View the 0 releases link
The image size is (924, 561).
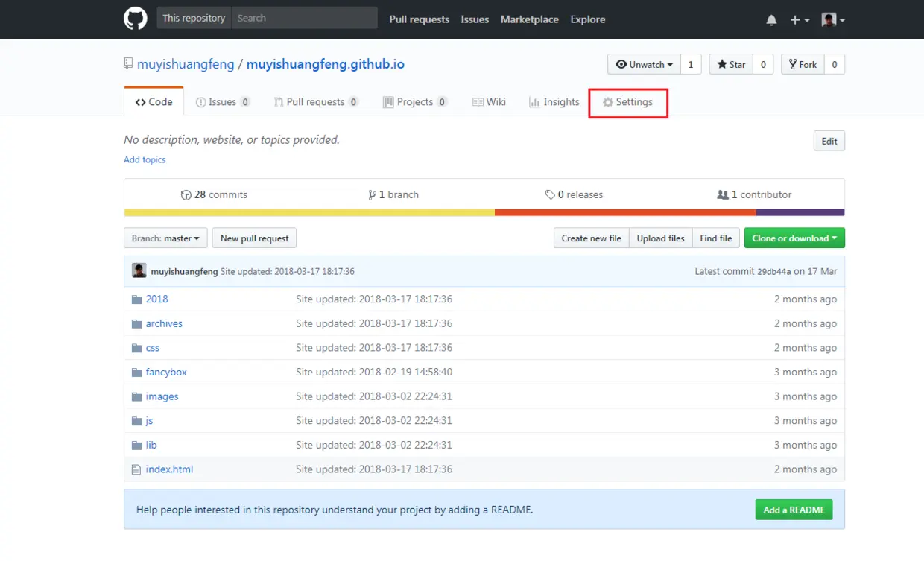tap(574, 194)
